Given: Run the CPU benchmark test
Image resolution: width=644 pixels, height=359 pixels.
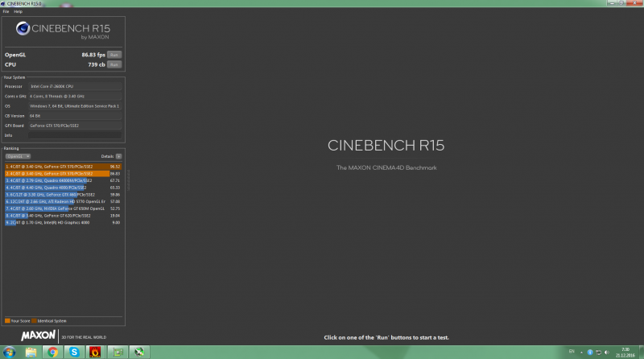Looking at the screenshot, I should click(114, 64).
